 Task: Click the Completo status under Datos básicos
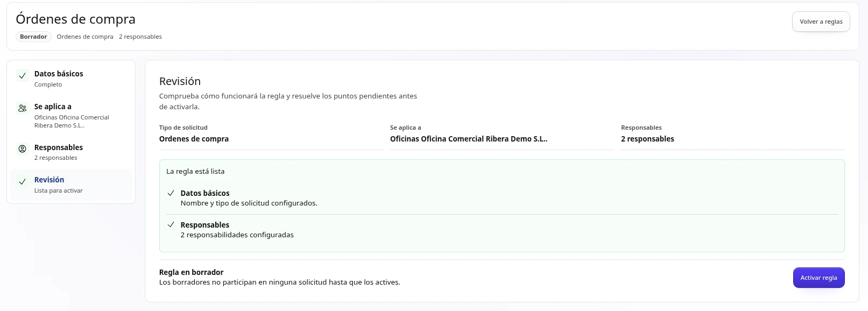pyautogui.click(x=48, y=84)
